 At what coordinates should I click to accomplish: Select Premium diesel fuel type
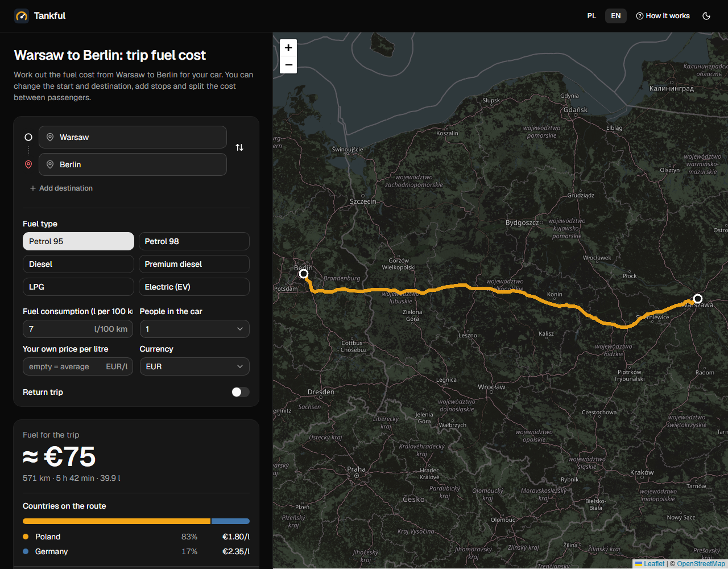coord(194,264)
